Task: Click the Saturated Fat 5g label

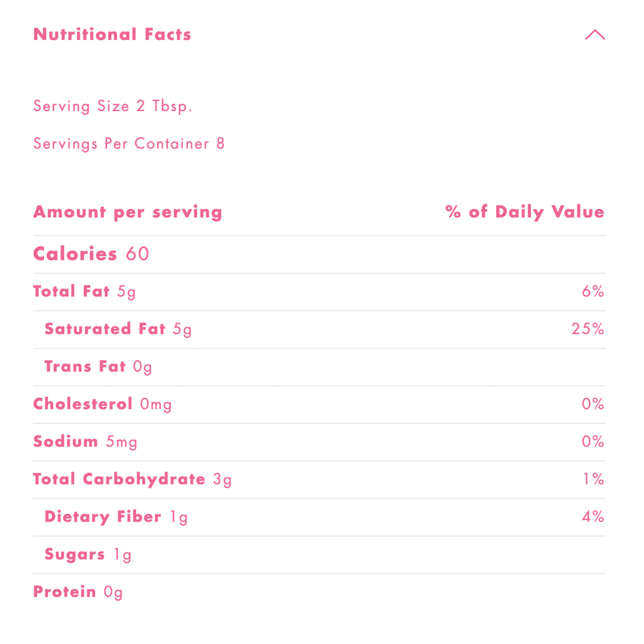Action: point(118,329)
